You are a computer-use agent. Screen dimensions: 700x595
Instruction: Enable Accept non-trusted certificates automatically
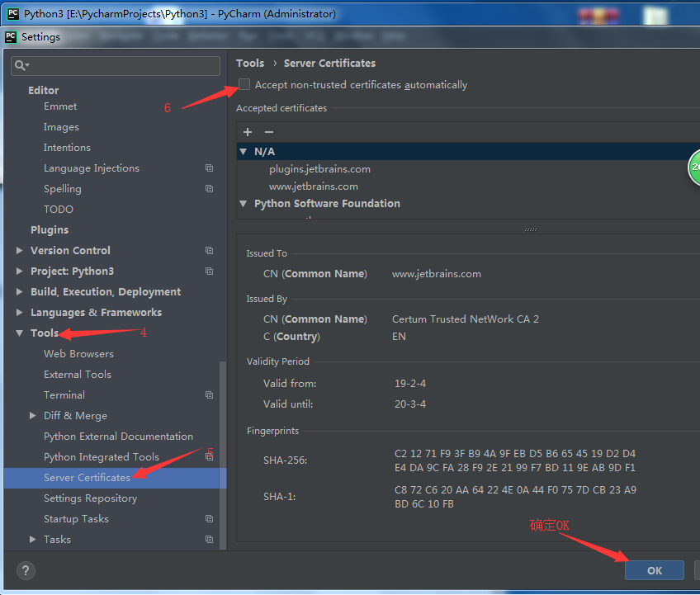pyautogui.click(x=244, y=84)
